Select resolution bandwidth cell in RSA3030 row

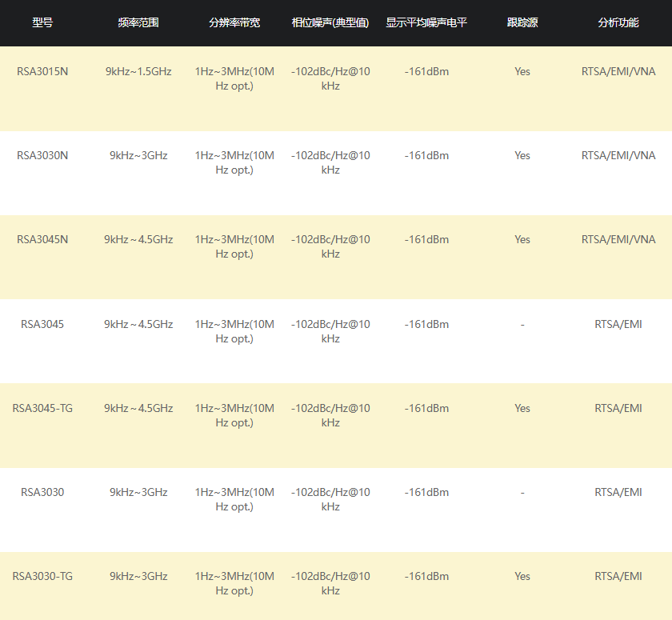click(234, 499)
